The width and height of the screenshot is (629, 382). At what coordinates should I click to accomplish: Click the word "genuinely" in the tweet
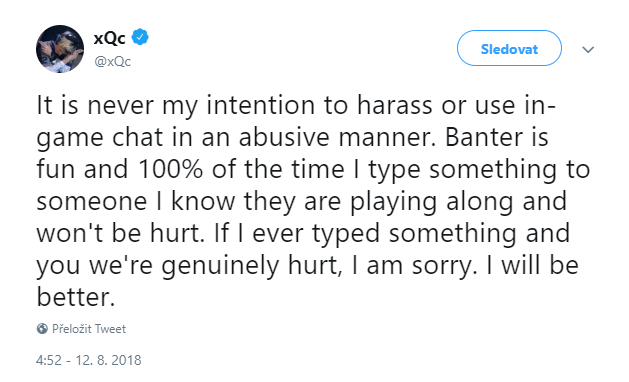click(x=220, y=266)
